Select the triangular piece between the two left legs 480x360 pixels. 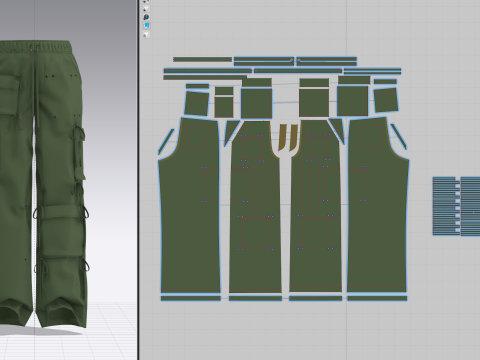(x=231, y=131)
